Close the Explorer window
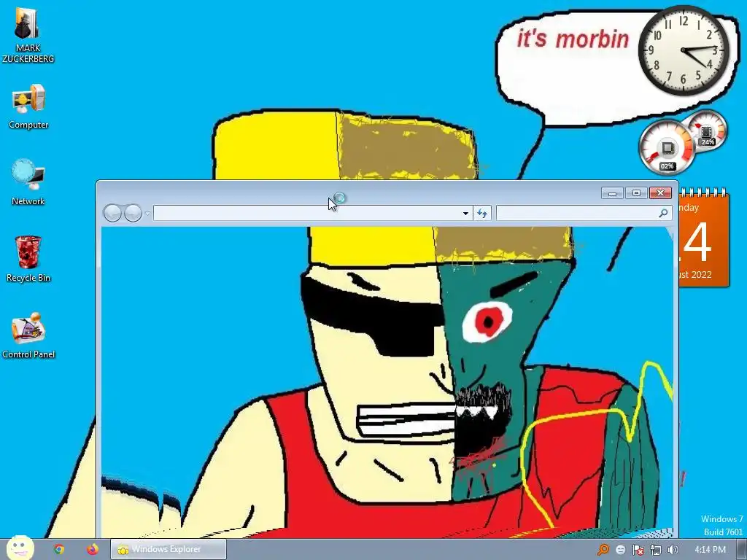Viewport: 747px width, 560px height. 660,192
